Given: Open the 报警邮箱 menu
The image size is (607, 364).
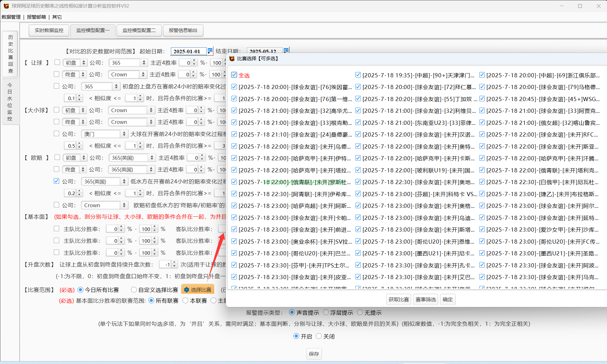Looking at the screenshot, I should point(36,17).
